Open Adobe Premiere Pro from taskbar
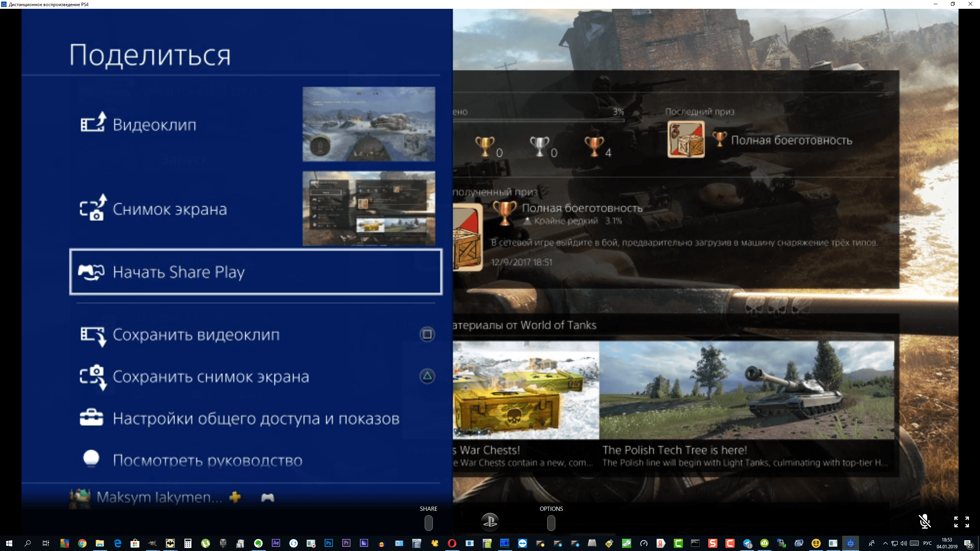The width and height of the screenshot is (980, 551). [x=346, y=543]
